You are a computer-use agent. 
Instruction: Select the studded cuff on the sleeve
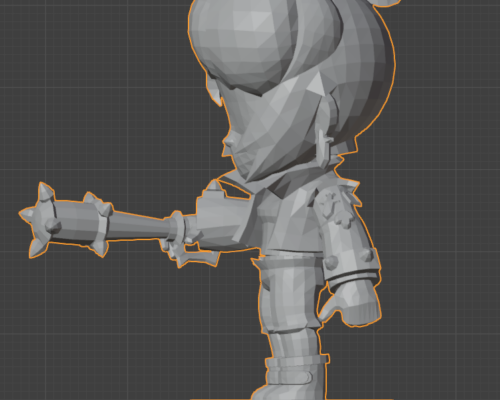coord(352,262)
